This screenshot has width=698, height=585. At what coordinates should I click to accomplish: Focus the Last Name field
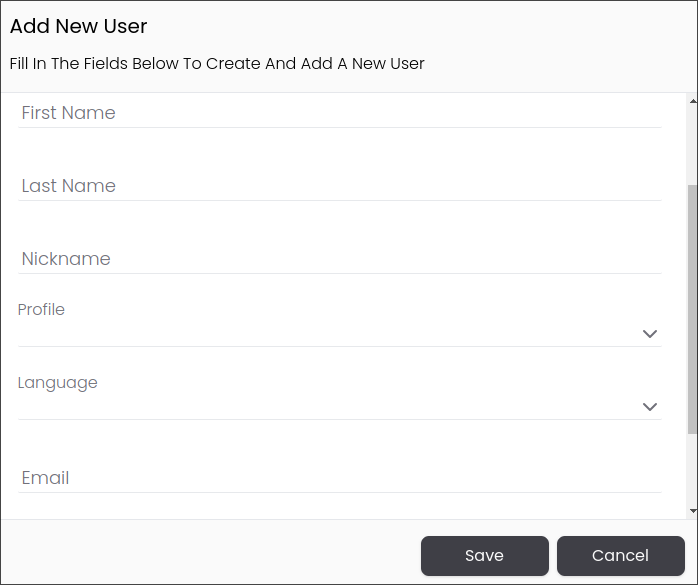340,186
